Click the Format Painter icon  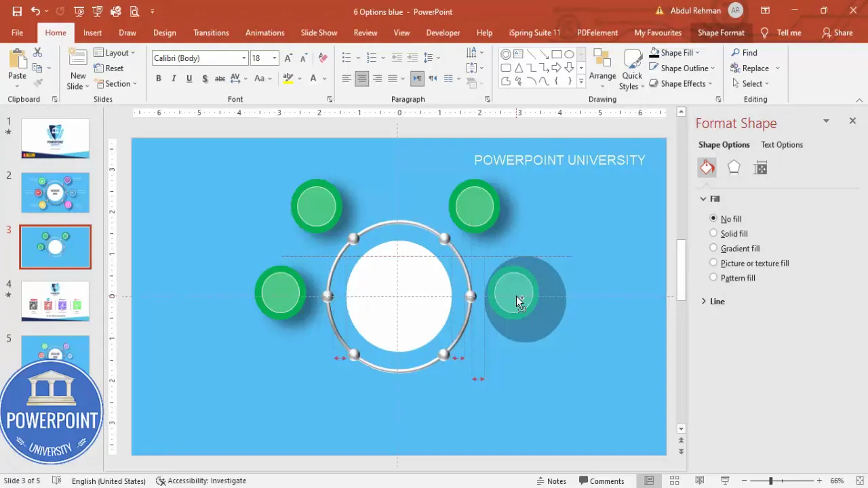coord(38,83)
